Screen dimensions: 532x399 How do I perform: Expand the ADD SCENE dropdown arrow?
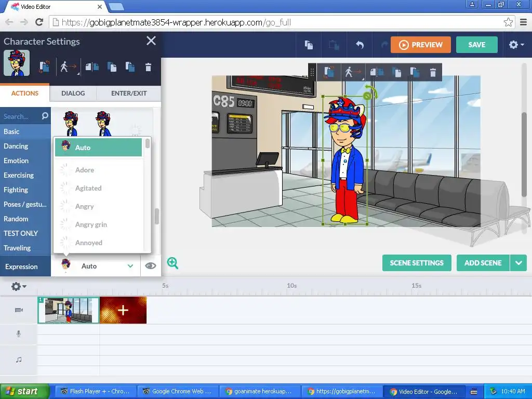pos(518,263)
